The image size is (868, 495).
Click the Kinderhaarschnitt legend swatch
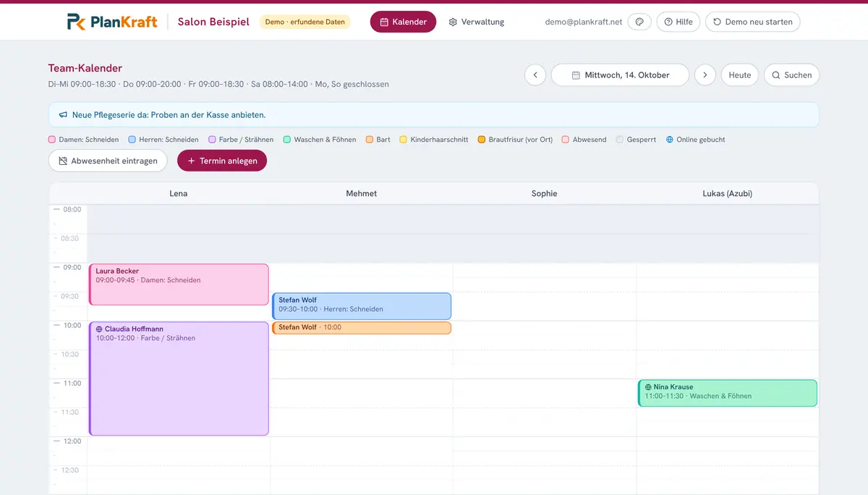(x=404, y=140)
